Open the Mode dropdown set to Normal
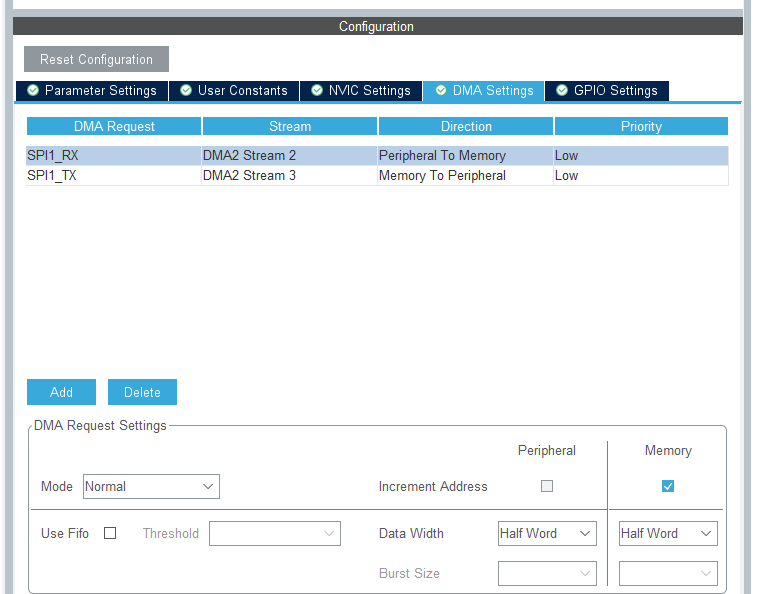Viewport: 765px width, 594px height. click(151, 487)
